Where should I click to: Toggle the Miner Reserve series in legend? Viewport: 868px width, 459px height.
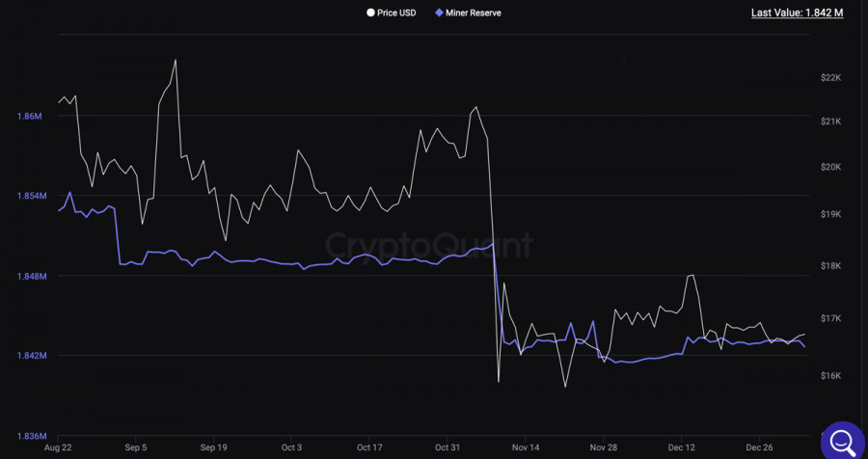(x=473, y=13)
